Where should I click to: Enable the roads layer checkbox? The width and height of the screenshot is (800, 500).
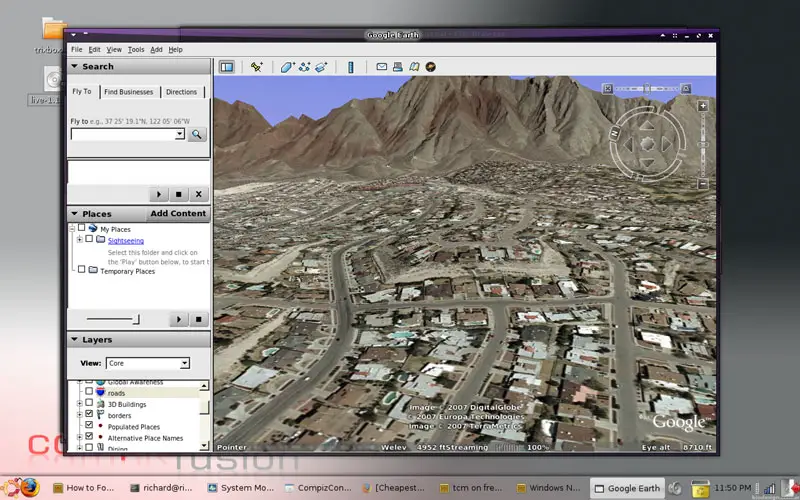89,391
